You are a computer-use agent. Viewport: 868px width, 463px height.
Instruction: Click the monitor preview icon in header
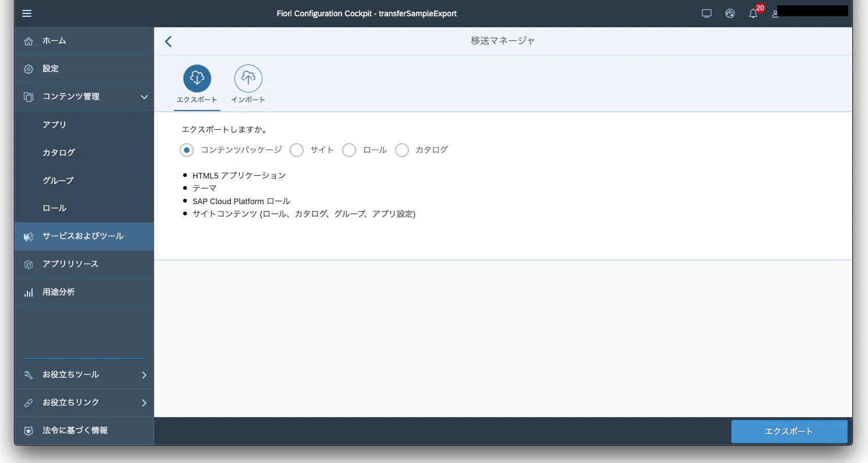707,13
